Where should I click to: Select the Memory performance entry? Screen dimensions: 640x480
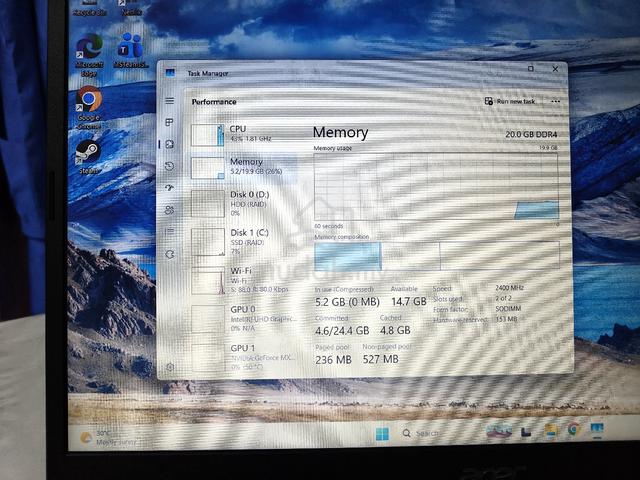pyautogui.click(x=244, y=167)
